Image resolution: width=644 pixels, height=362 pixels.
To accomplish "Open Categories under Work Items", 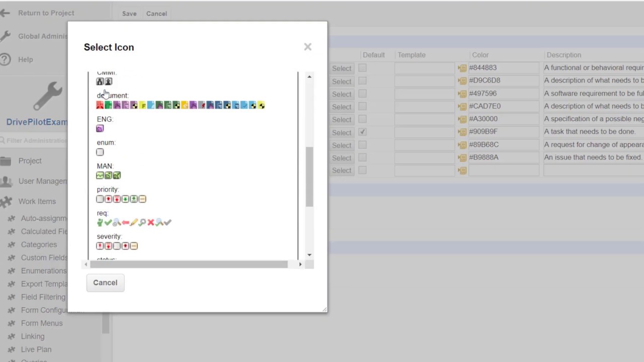I will tap(39, 244).
